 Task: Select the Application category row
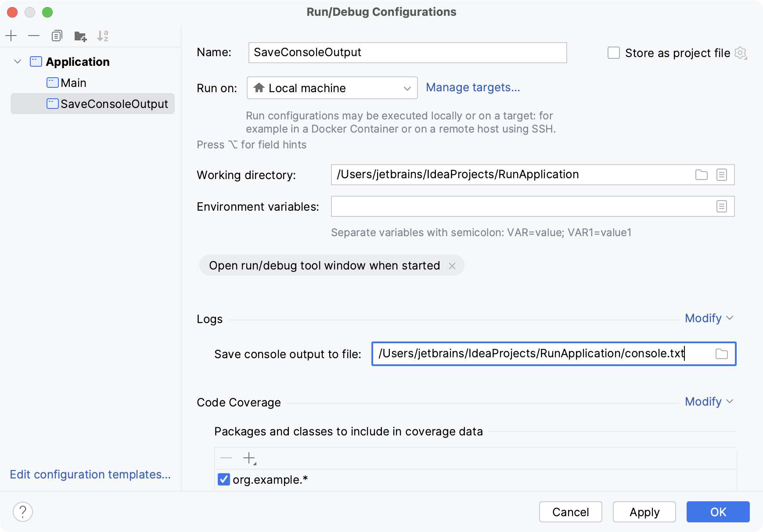coord(93,61)
